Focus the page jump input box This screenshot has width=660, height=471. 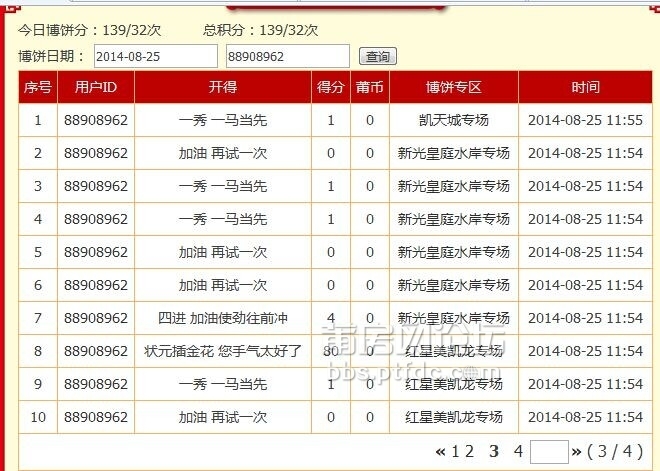tap(549, 452)
